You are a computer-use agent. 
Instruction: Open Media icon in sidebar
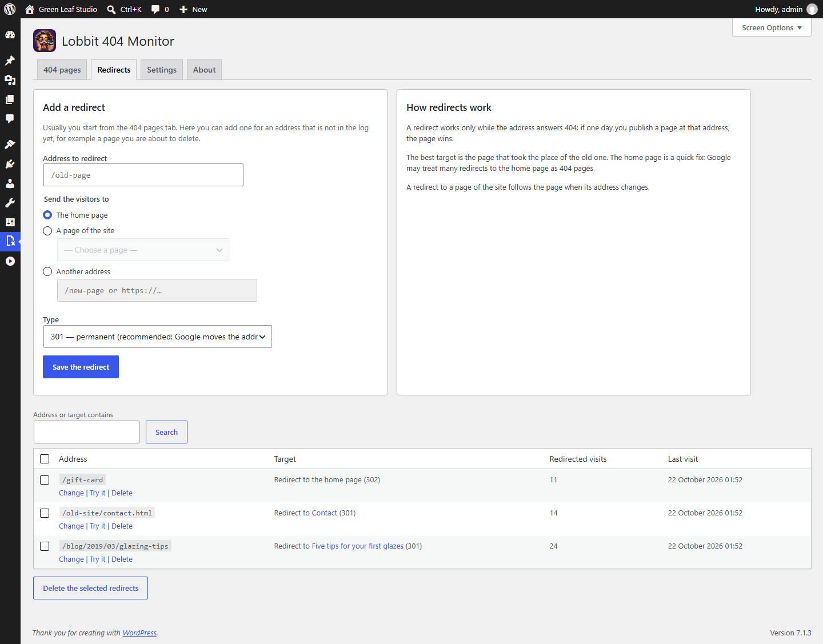point(10,80)
